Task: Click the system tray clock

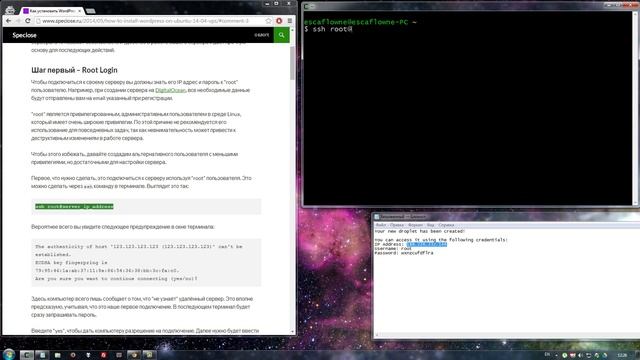Action: (622, 356)
